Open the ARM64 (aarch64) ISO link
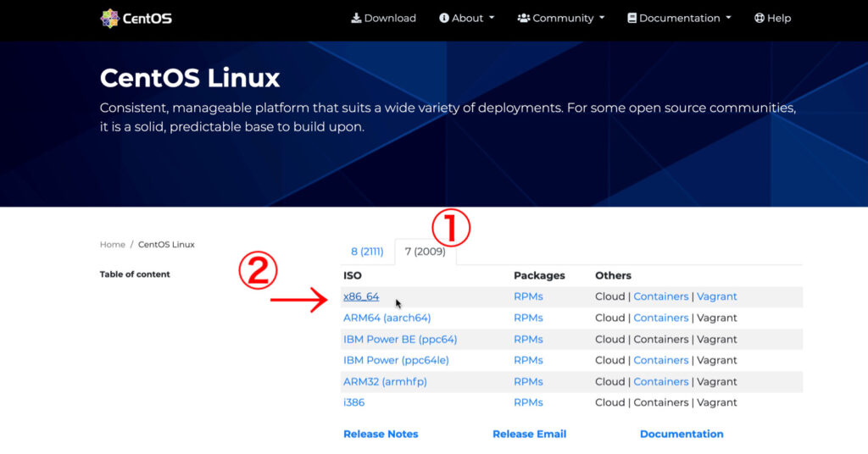Viewport: 868px width, 454px height. (x=387, y=318)
